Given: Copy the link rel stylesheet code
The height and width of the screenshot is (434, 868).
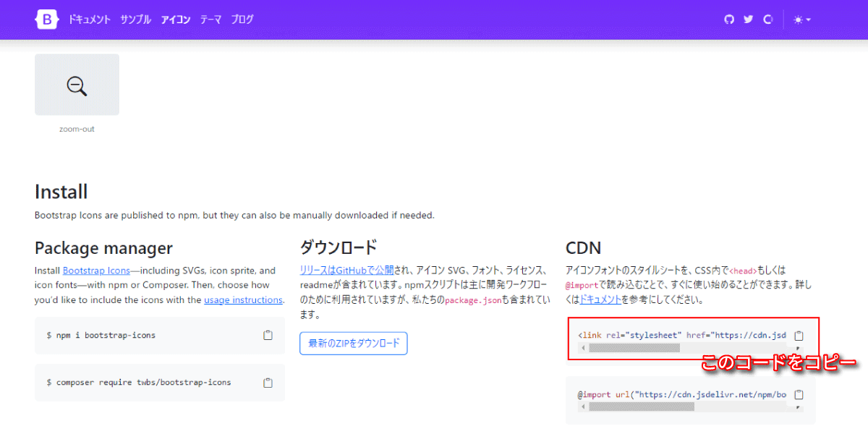Looking at the screenshot, I should click(x=799, y=336).
